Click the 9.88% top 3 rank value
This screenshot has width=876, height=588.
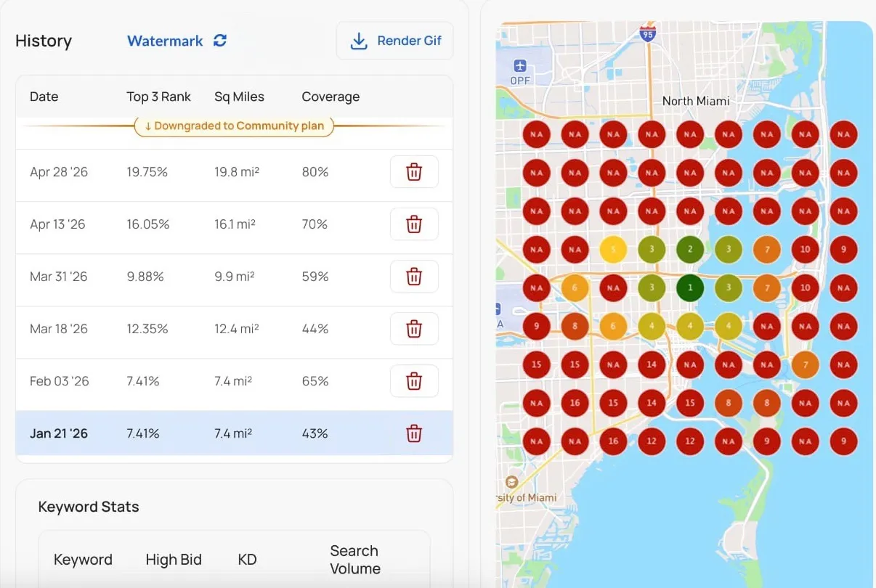pos(145,277)
